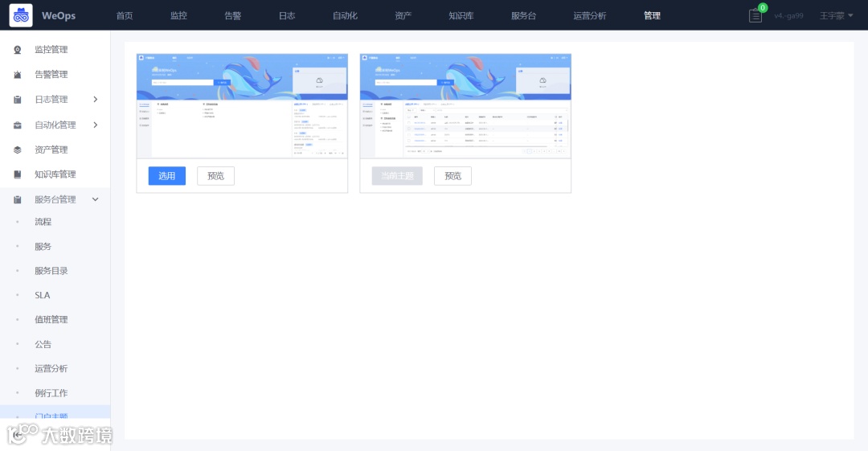The width and height of the screenshot is (868, 451).
Task: Click the 知识库管理 sidebar icon
Action: point(17,174)
